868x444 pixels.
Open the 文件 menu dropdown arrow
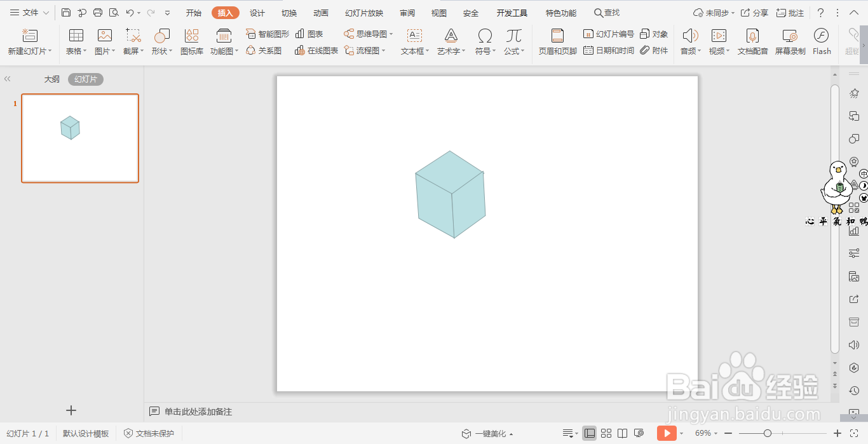(x=46, y=13)
